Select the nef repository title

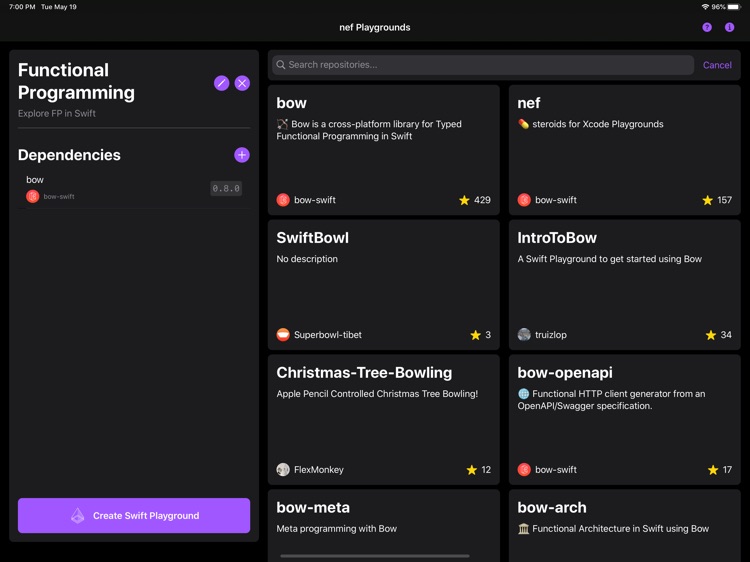tap(529, 103)
